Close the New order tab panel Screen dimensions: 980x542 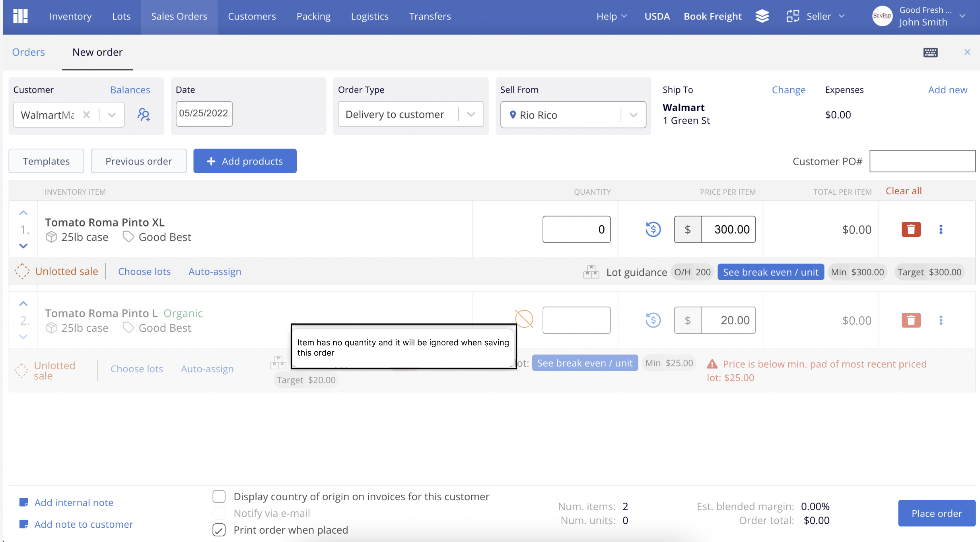(967, 52)
